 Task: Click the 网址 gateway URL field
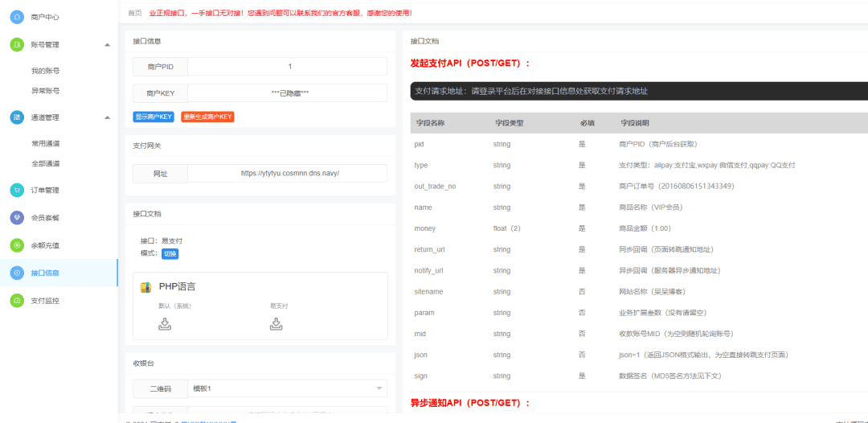coord(287,173)
